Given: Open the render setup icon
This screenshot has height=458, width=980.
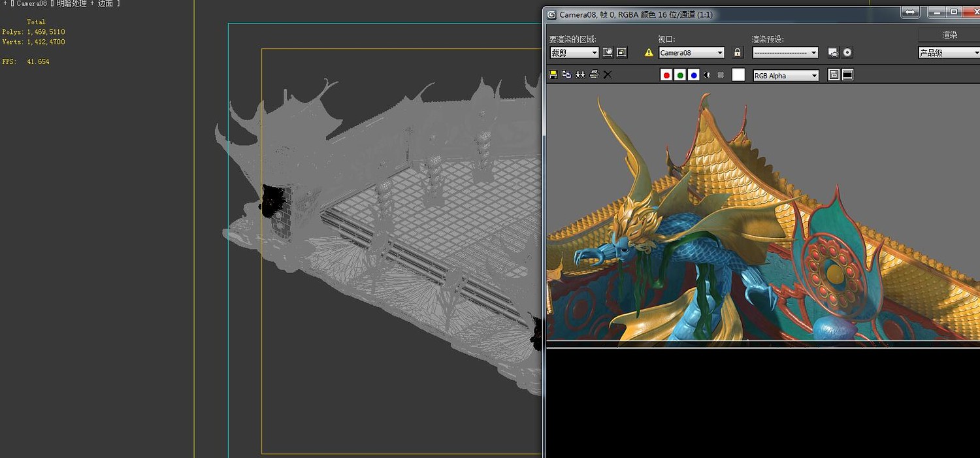Looking at the screenshot, I should pos(833,52).
